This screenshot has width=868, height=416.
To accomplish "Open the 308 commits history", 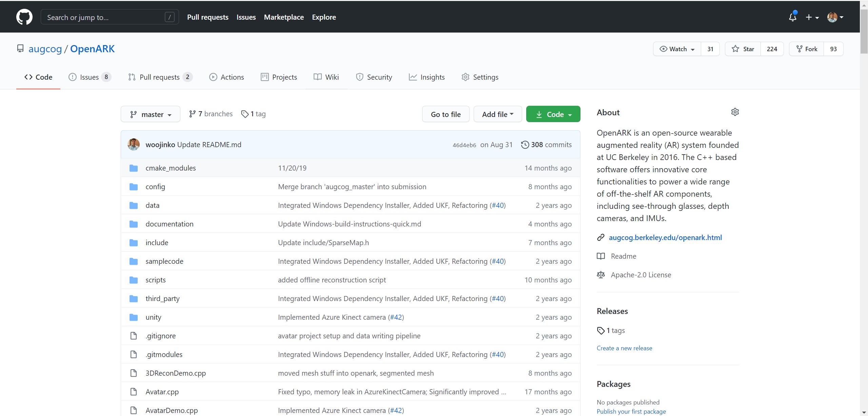I will point(547,145).
